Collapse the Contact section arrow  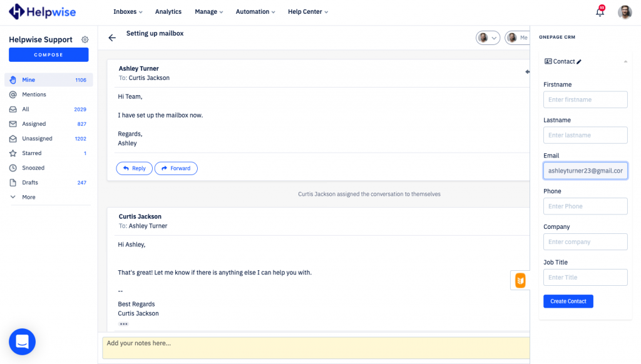pos(625,62)
